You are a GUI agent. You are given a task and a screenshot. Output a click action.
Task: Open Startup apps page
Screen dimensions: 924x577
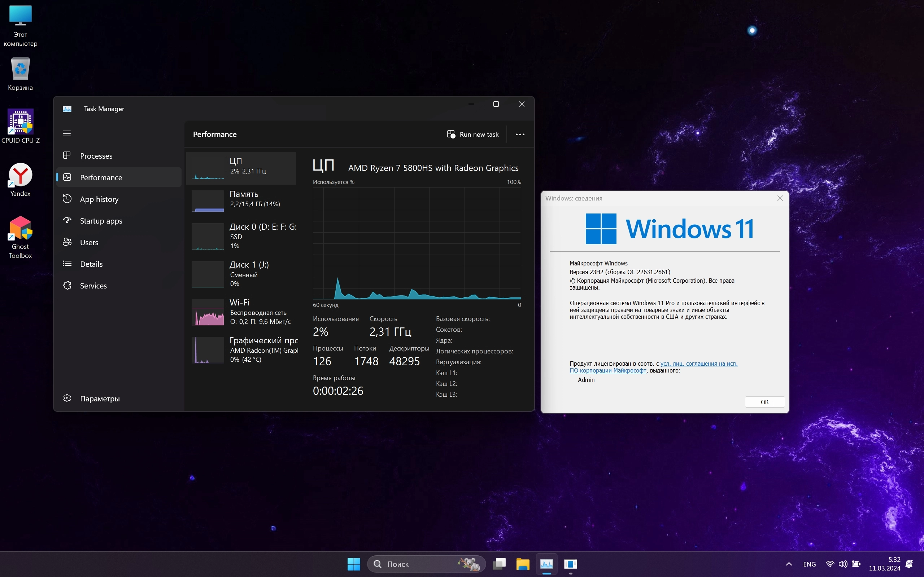click(101, 221)
